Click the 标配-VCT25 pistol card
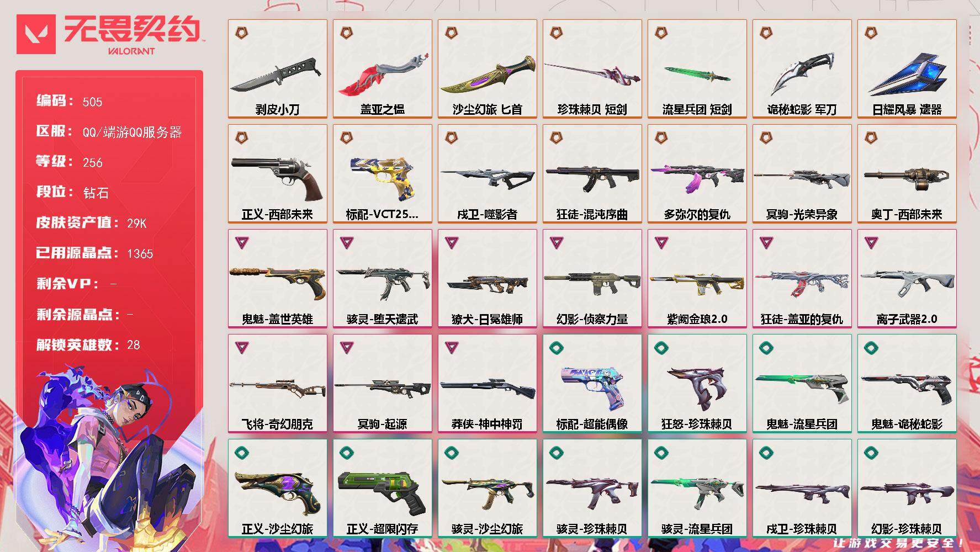The width and height of the screenshot is (980, 552). click(382, 173)
